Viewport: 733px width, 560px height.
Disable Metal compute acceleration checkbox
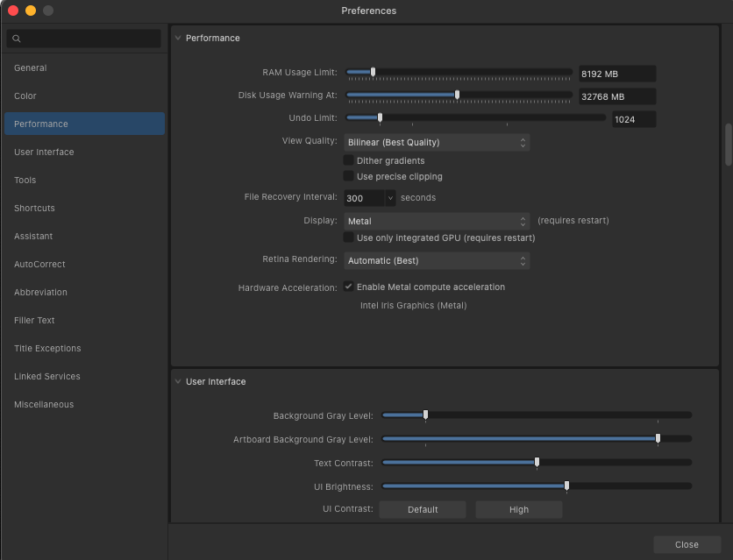point(348,287)
